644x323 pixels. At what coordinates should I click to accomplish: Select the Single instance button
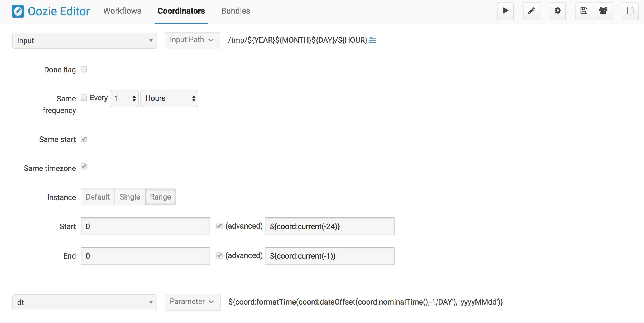pyautogui.click(x=129, y=197)
